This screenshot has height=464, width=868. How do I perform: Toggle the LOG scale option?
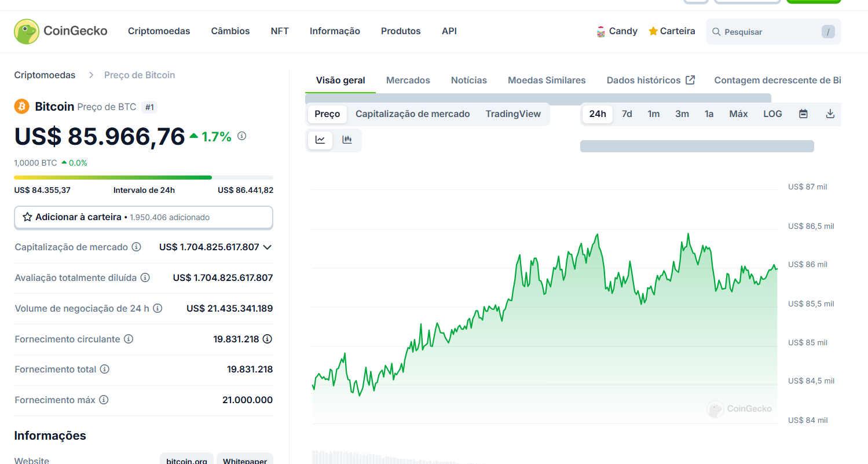click(772, 114)
